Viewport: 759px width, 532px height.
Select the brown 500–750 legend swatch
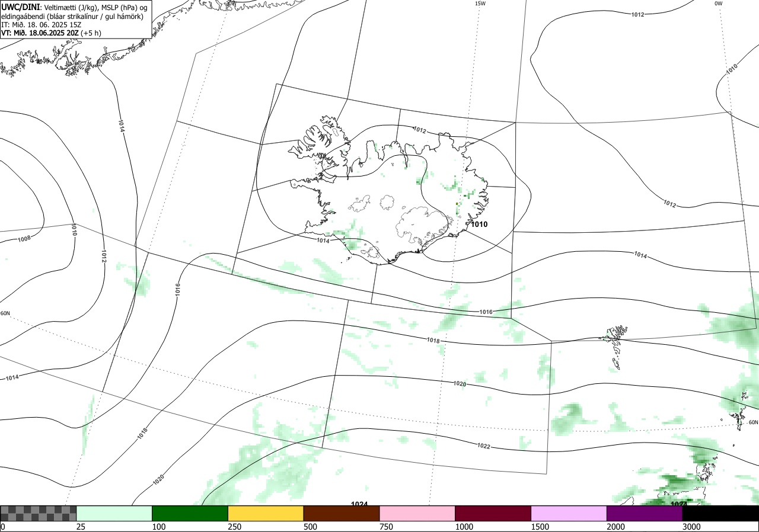(x=342, y=513)
